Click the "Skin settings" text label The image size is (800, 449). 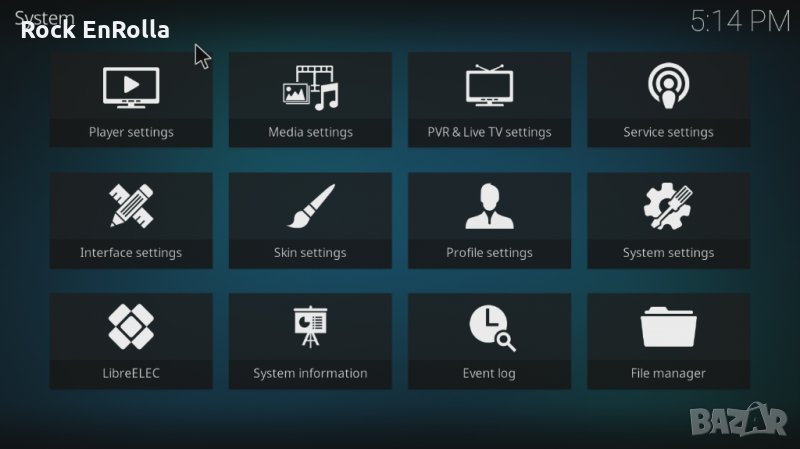tap(310, 253)
